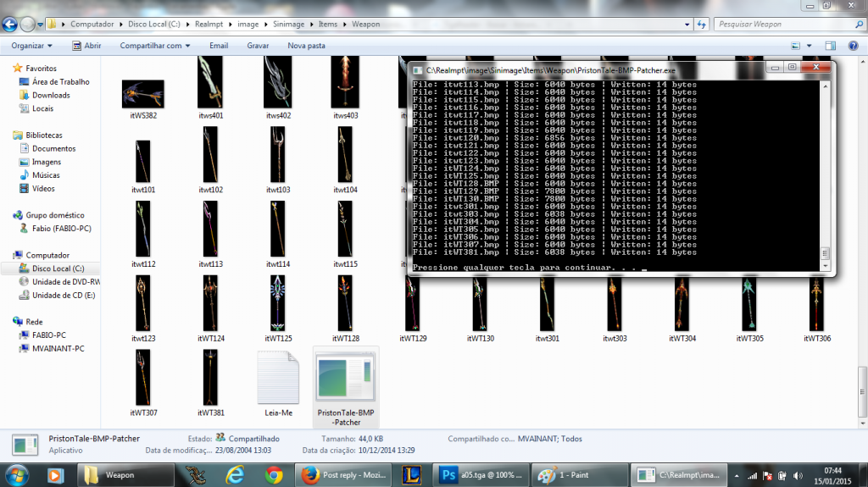868x487 pixels.
Task: Open the Compartilhar com dropdown
Action: coord(155,46)
